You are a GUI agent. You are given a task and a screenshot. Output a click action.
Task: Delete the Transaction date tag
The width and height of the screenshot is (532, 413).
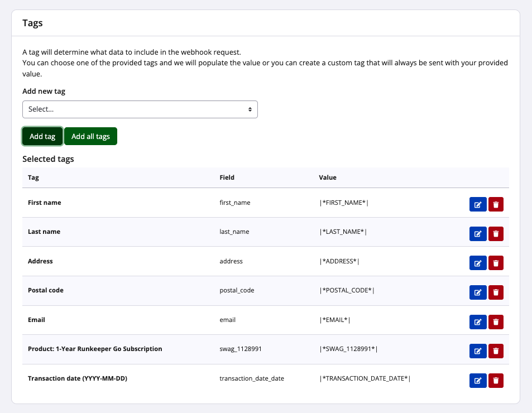tap(496, 381)
